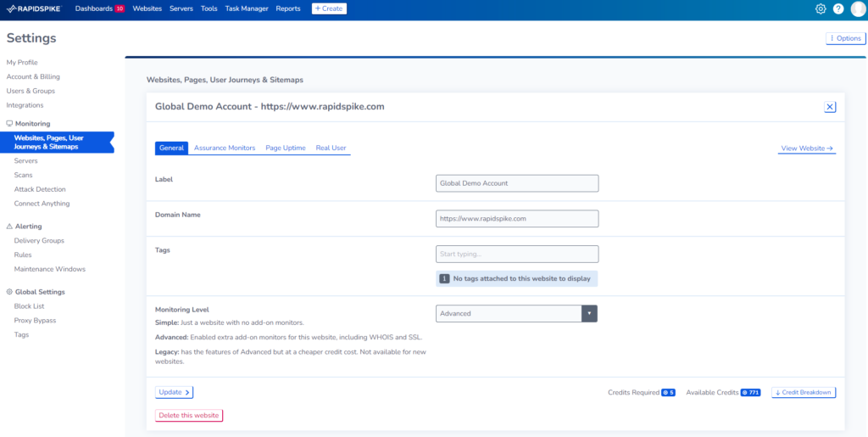This screenshot has width=868, height=437.
Task: Switch to the General tab
Action: (x=171, y=148)
